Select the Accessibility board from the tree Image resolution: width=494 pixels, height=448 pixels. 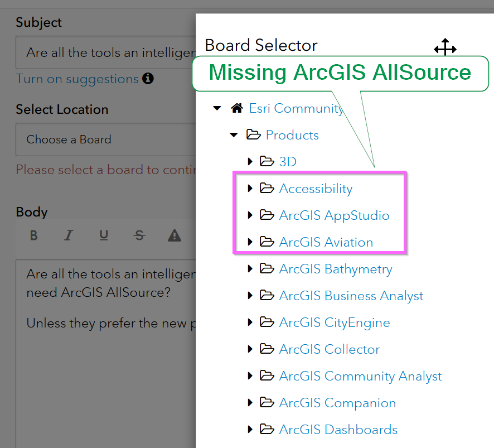tap(316, 188)
